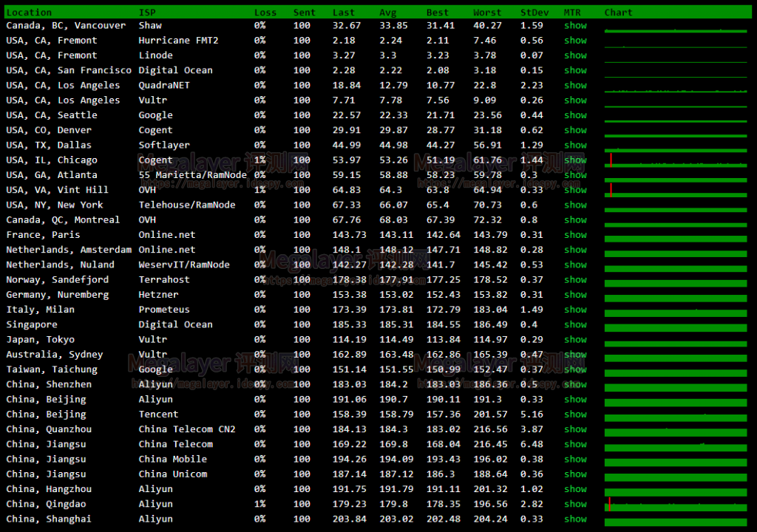Show MTR for Nuremberg Hetzner

point(575,295)
